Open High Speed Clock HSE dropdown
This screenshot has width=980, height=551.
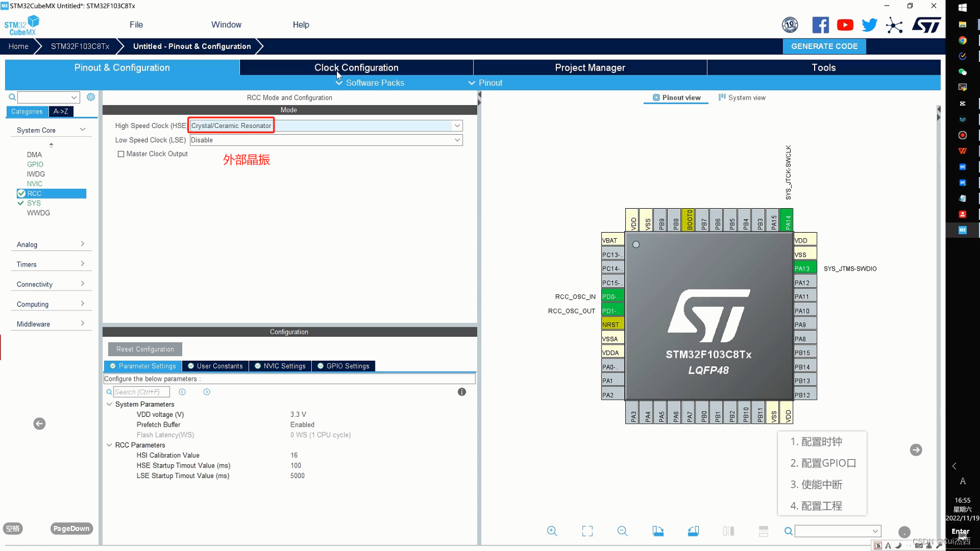click(x=457, y=126)
